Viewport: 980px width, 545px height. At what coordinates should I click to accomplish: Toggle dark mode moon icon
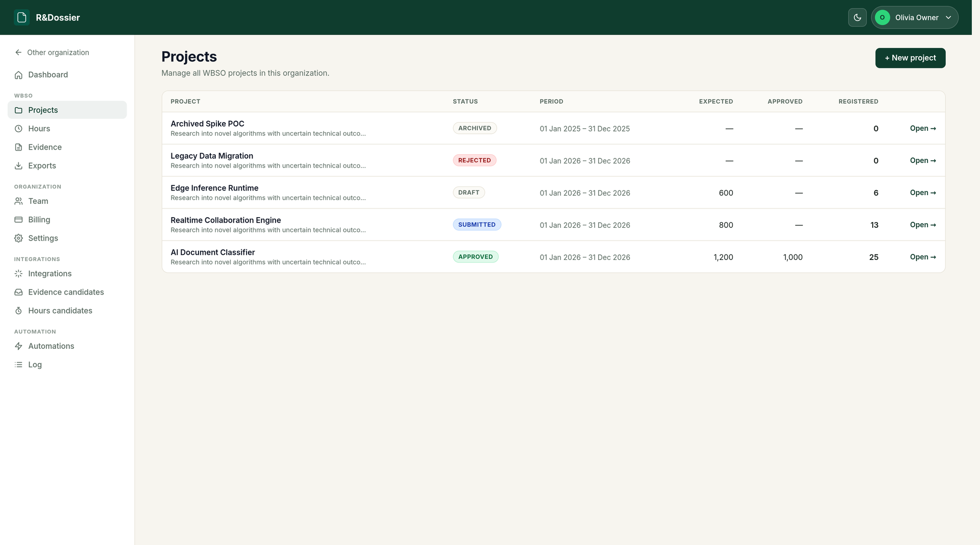[857, 17]
